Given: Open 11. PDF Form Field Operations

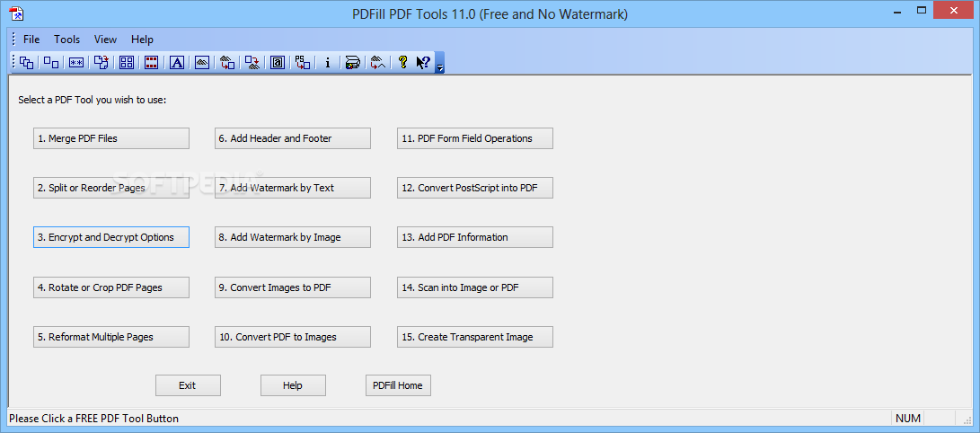Looking at the screenshot, I should (475, 138).
